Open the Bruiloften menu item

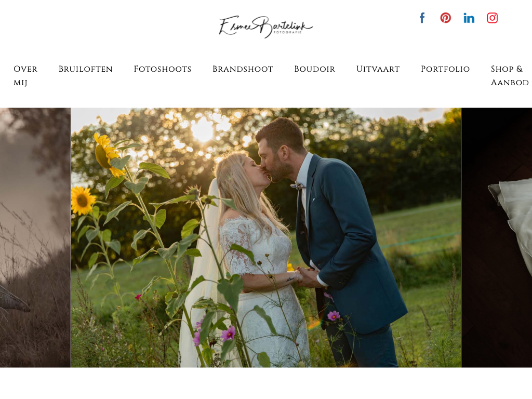click(x=86, y=69)
